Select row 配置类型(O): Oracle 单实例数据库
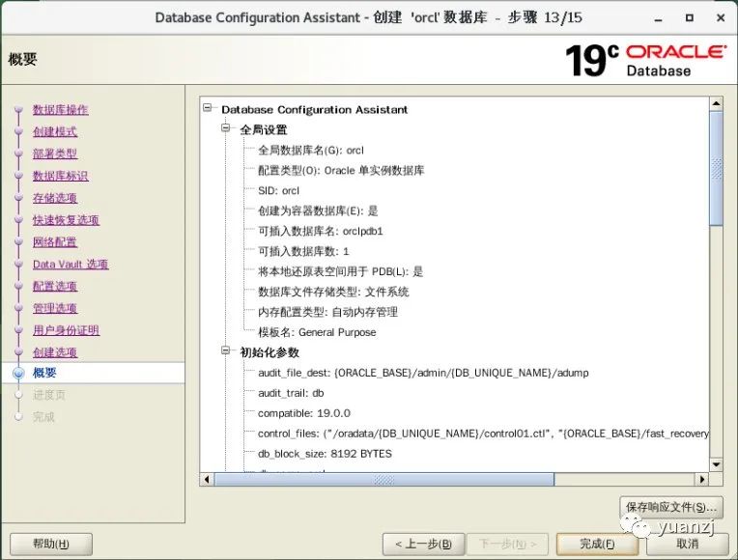The height and width of the screenshot is (560, 738). point(341,171)
